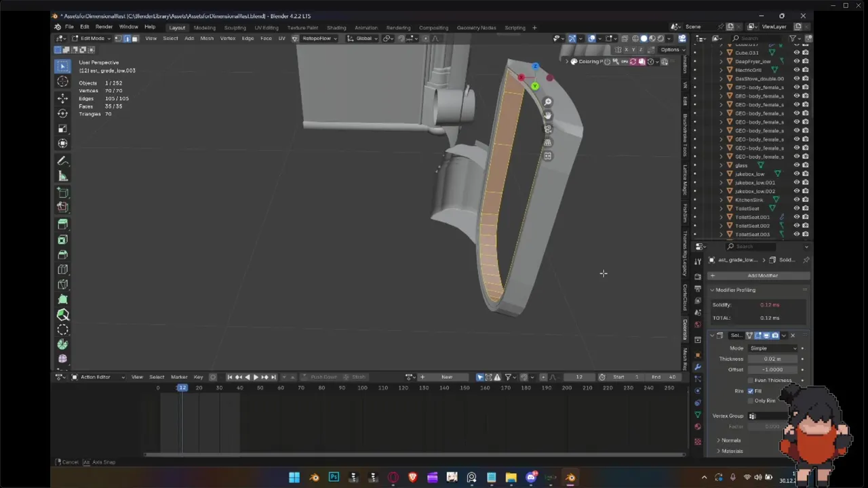Viewport: 868px width, 488px height.
Task: Select the Transform tool
Action: click(63, 143)
